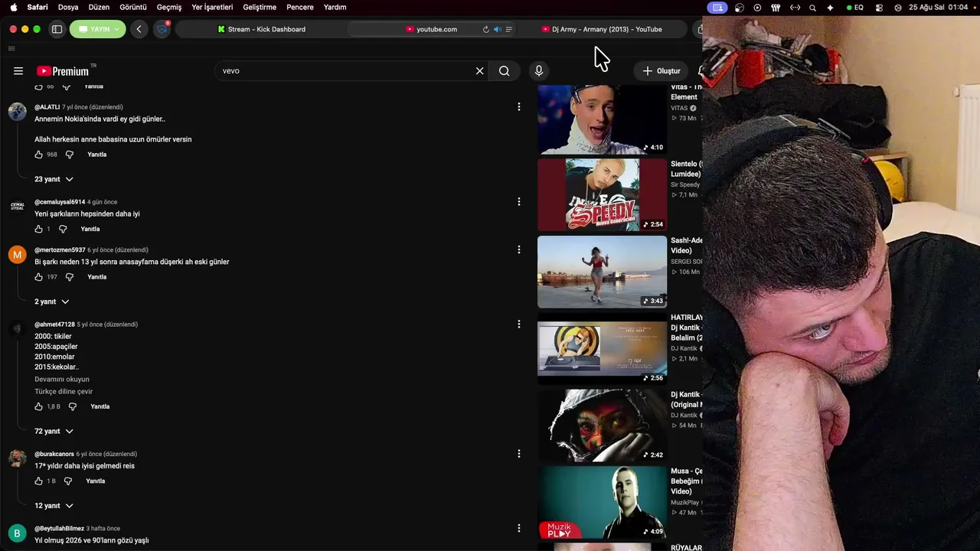The width and height of the screenshot is (980, 551).
Task: Like the @burakcanors comment
Action: pyautogui.click(x=39, y=481)
